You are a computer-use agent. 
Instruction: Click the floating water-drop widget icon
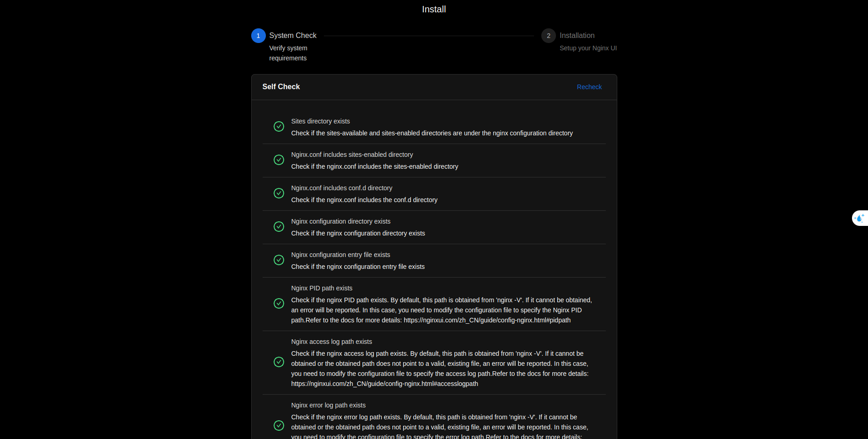860,218
